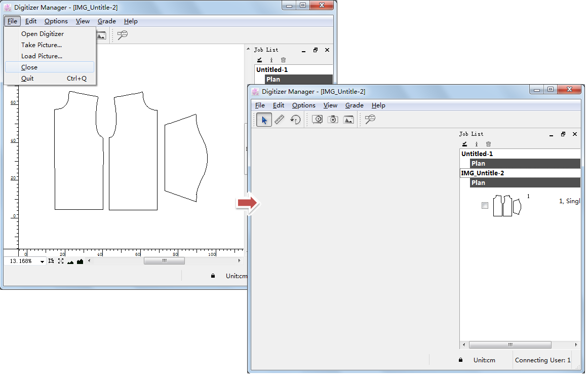
Task: Click the Plan row under IMG_Untitle-2
Action: 525,183
